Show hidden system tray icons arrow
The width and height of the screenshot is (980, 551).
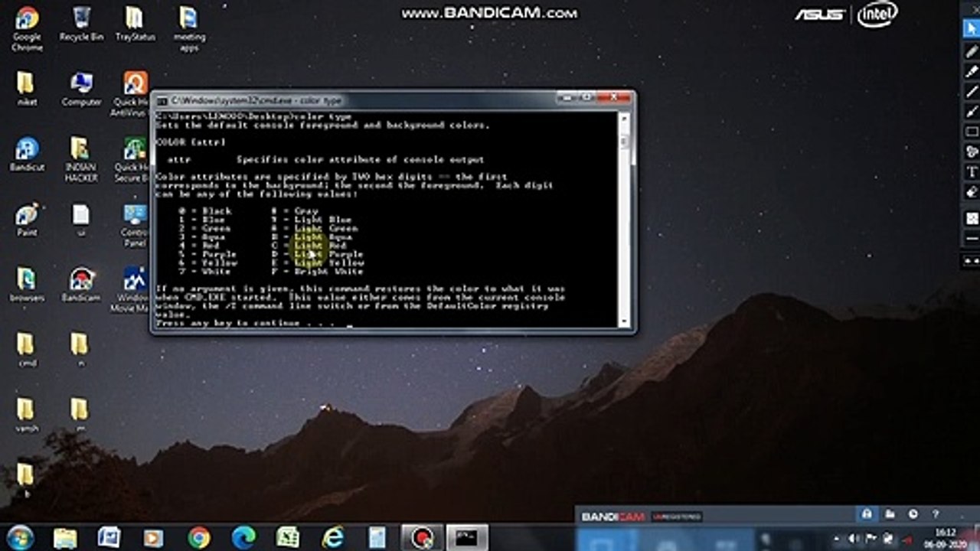(x=836, y=538)
